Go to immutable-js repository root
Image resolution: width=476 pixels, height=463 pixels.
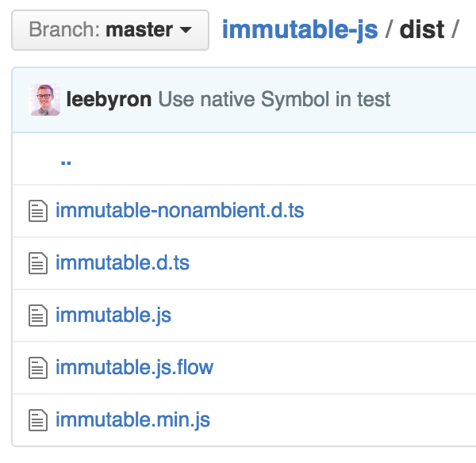(x=300, y=30)
